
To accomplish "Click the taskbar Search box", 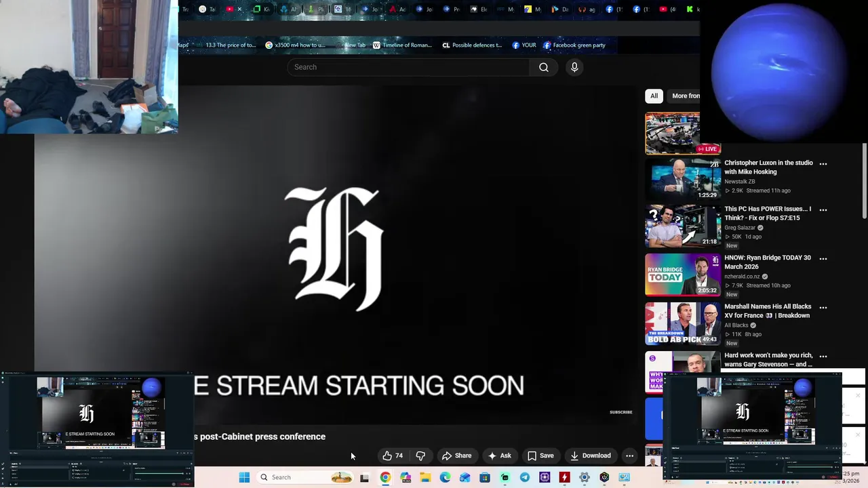I will coord(306,477).
